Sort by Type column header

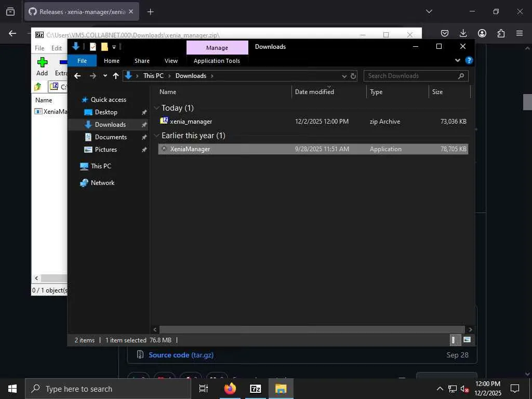[397, 92]
